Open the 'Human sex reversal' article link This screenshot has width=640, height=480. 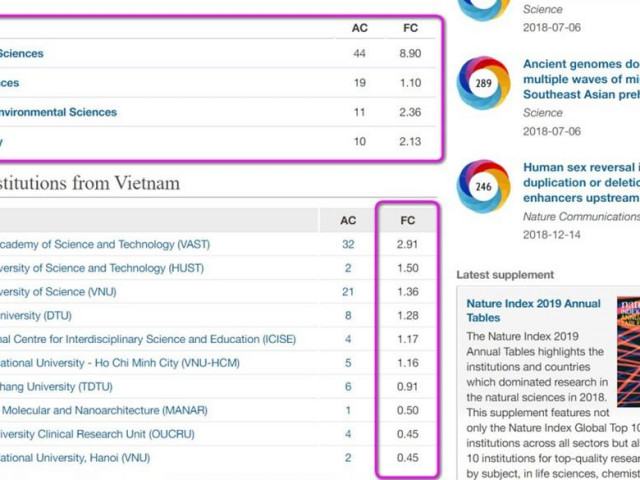pyautogui.click(x=581, y=182)
